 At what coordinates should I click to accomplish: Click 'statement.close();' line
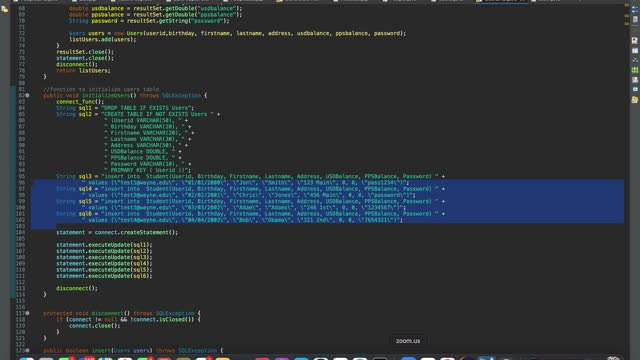coord(85,58)
